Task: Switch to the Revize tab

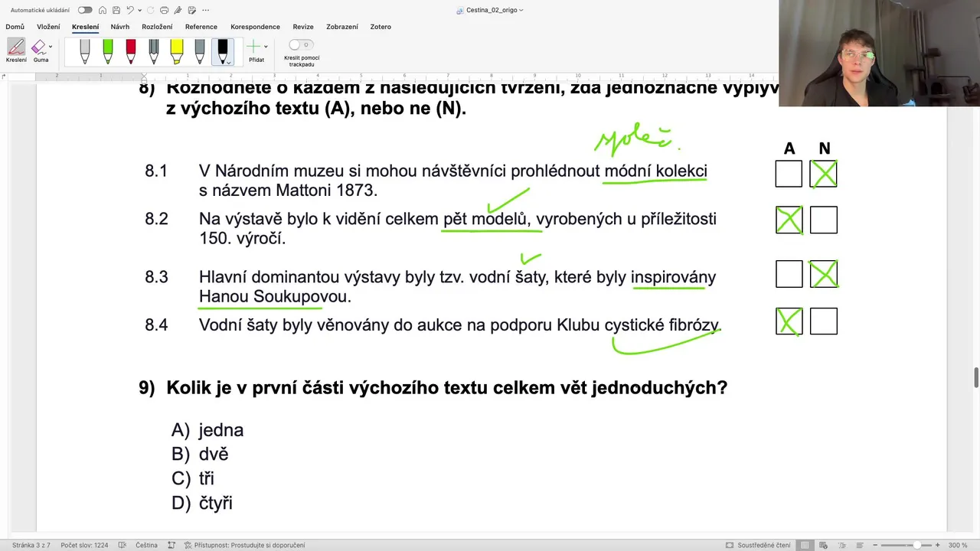Action: 303,27
